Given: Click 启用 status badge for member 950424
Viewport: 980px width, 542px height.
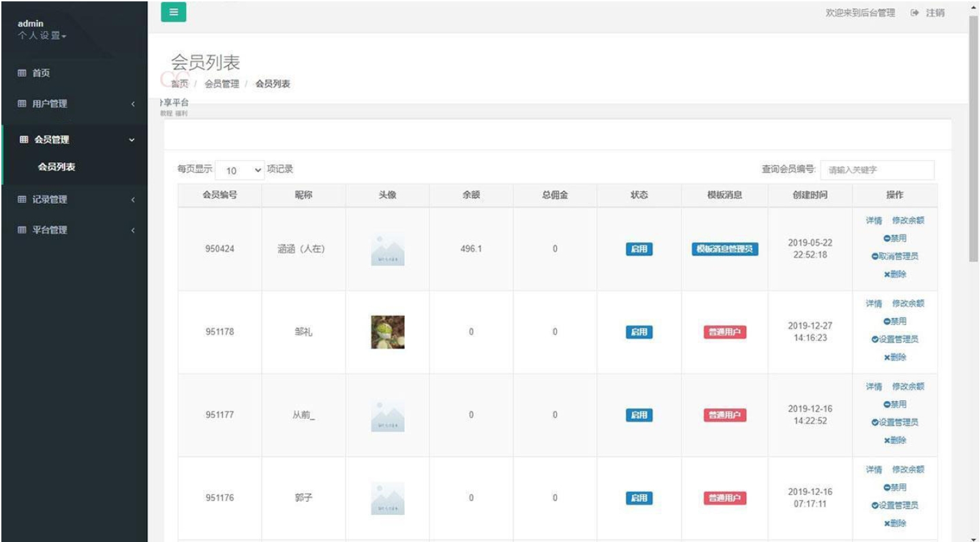Looking at the screenshot, I should point(639,249).
